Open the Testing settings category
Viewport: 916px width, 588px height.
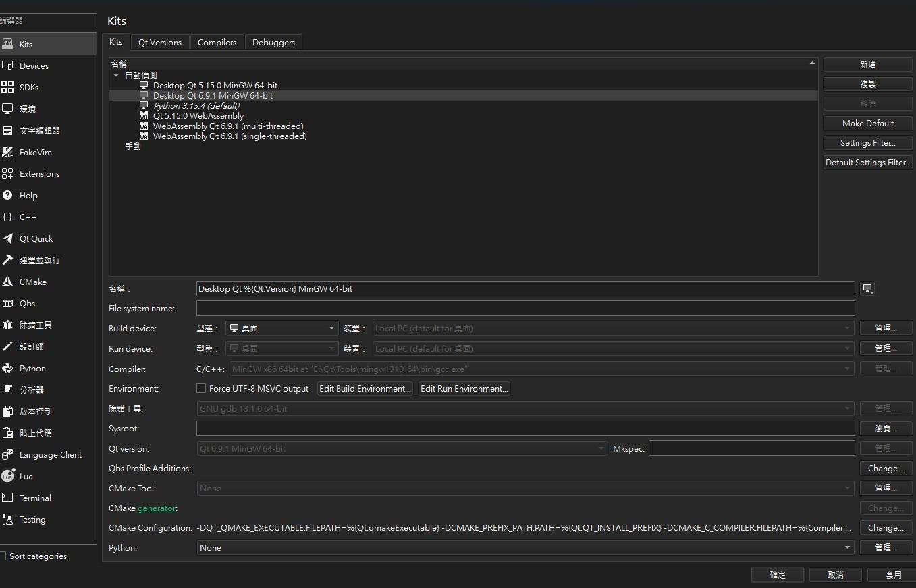click(48, 519)
